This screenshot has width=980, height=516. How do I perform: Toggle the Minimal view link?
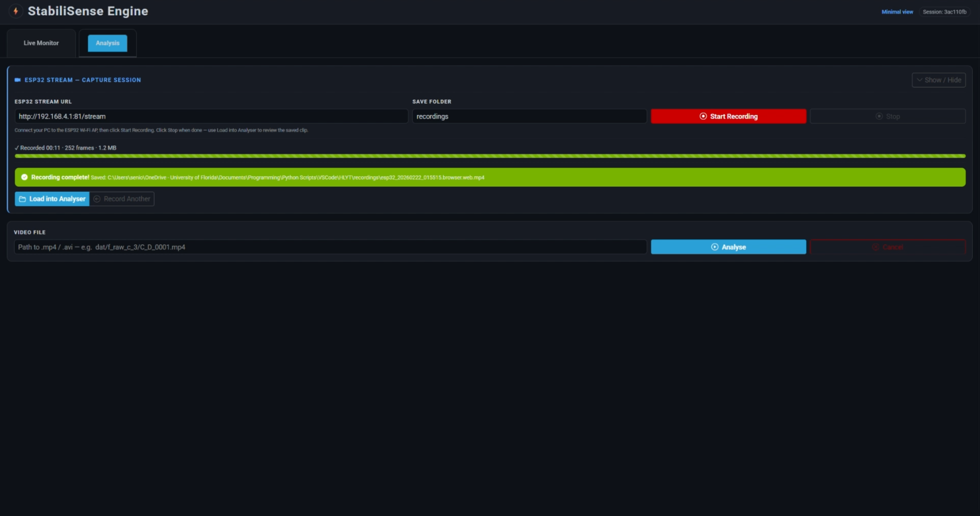pyautogui.click(x=897, y=12)
